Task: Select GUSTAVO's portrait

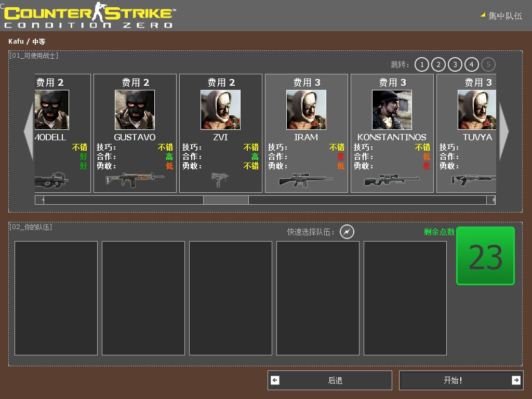Action: click(x=135, y=110)
